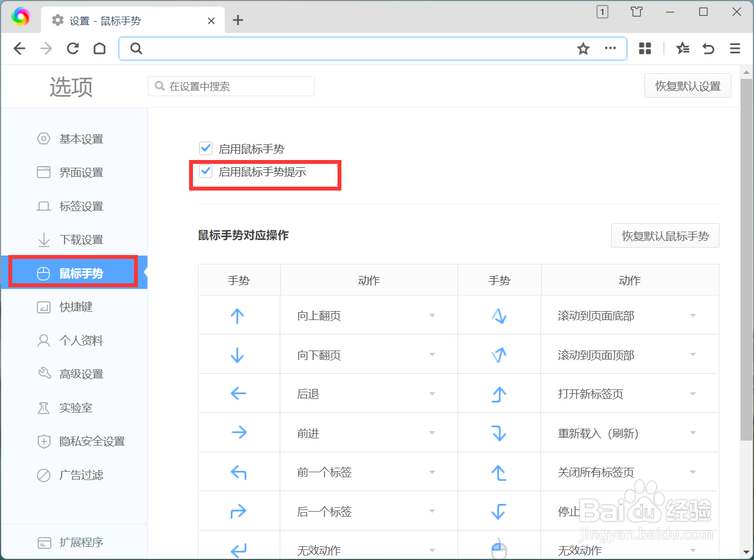The image size is (754, 560).
Task: Select 下载设置 in the sidebar
Action: [x=82, y=239]
